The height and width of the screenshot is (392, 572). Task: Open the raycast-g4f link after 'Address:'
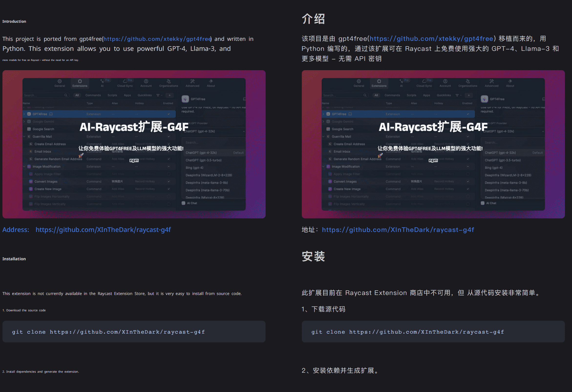103,230
